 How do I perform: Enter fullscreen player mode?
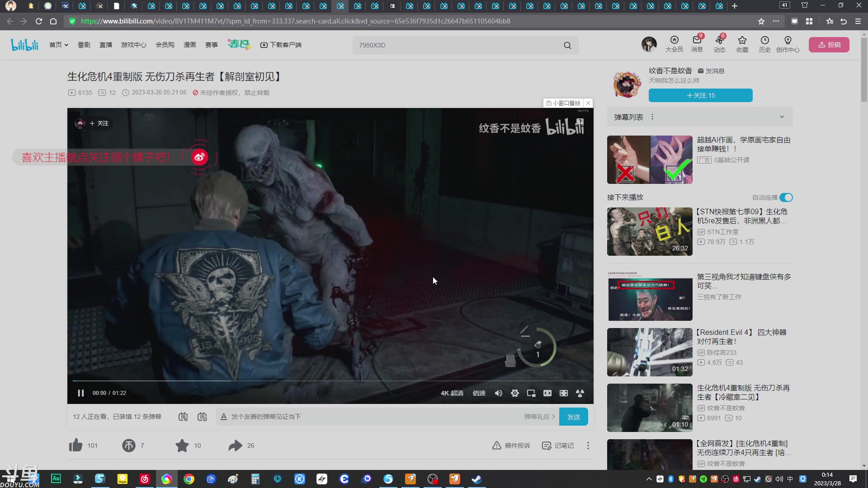(580, 393)
